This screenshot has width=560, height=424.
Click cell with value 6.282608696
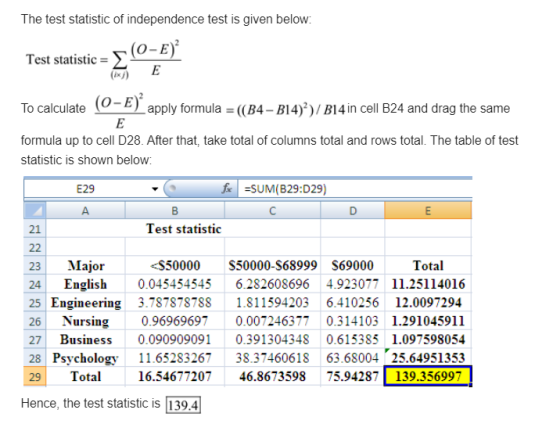coord(272,284)
